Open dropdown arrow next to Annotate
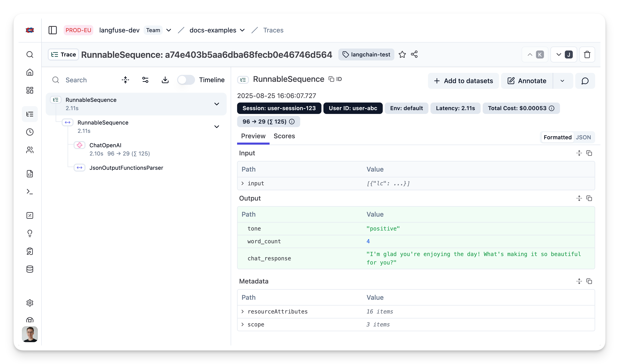 click(562, 81)
